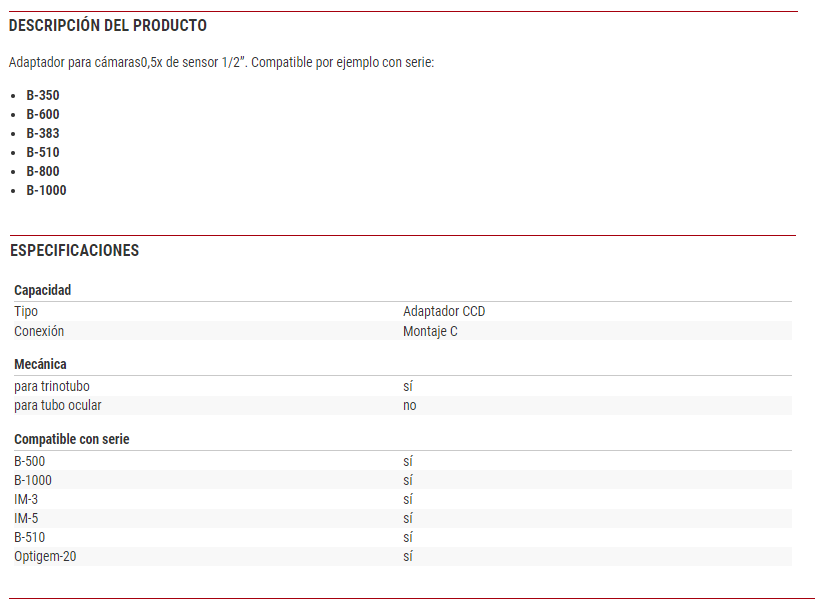Image resolution: width=815 pixels, height=602 pixels.
Task: Click B-1000 in the bulleted list
Action: 46,190
